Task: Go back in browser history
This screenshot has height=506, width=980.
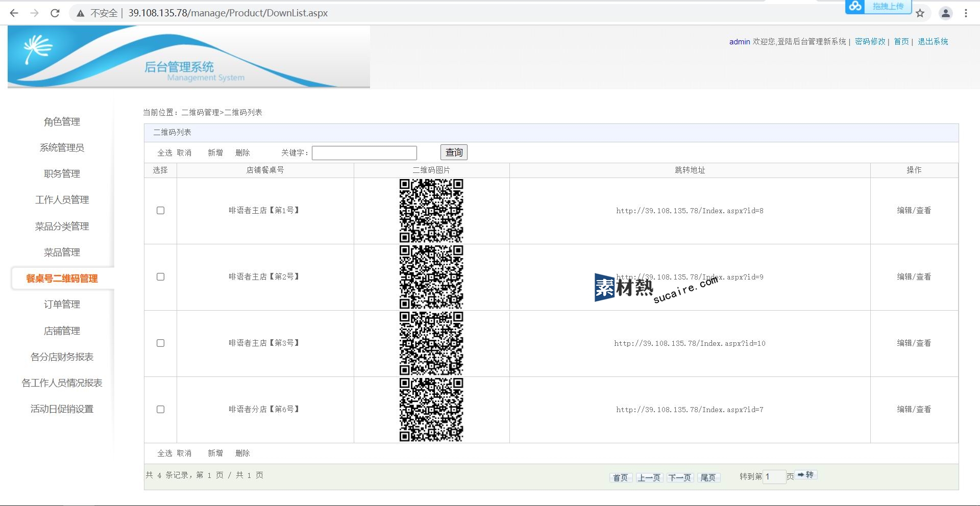Action: (x=14, y=13)
